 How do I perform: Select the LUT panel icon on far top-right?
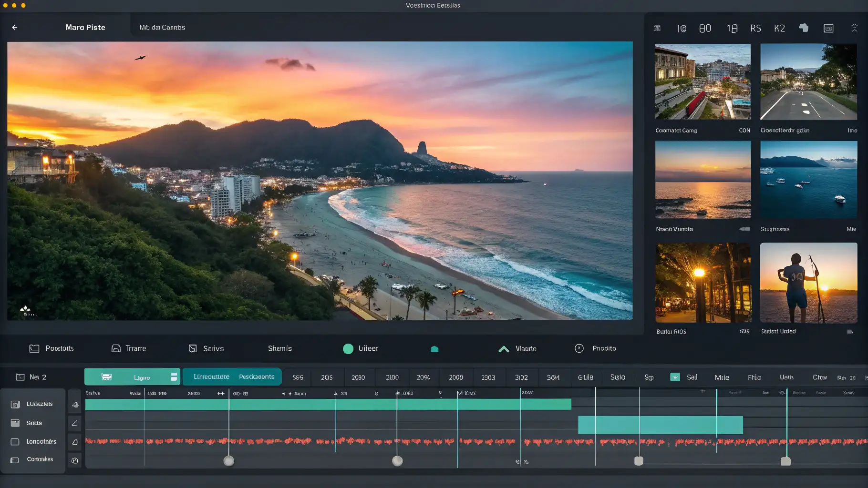click(829, 28)
